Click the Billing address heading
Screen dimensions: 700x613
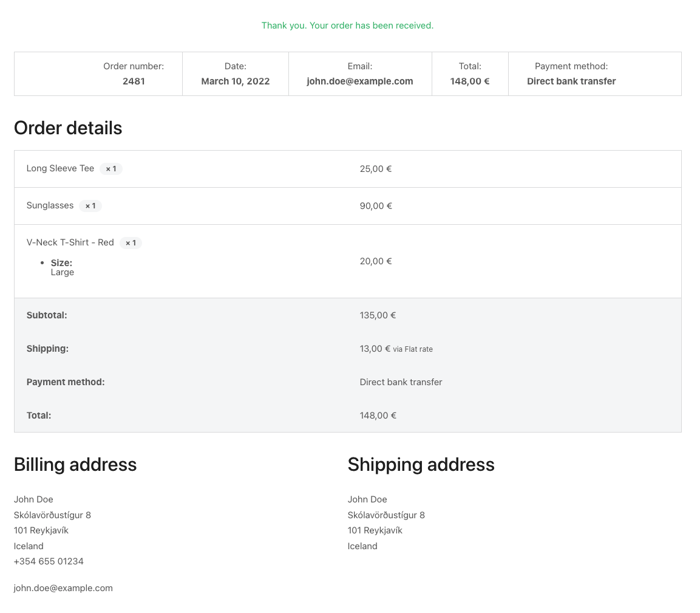(x=75, y=465)
